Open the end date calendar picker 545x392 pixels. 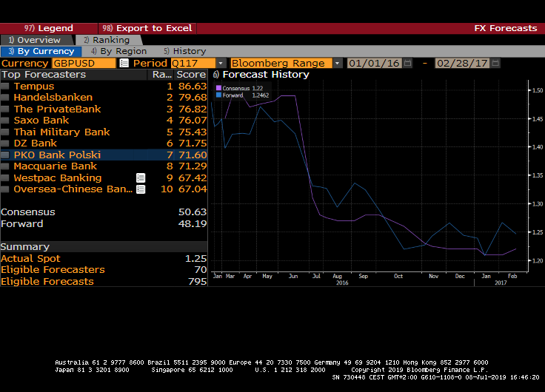click(x=496, y=64)
